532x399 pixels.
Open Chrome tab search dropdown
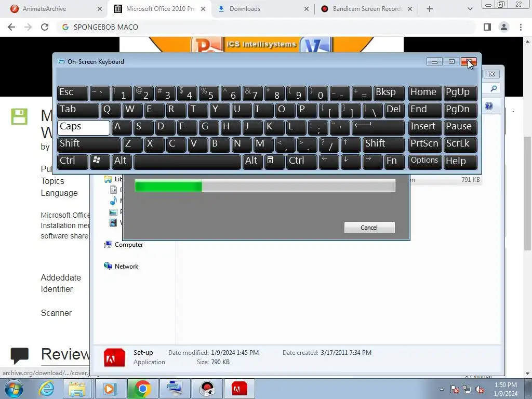click(470, 9)
